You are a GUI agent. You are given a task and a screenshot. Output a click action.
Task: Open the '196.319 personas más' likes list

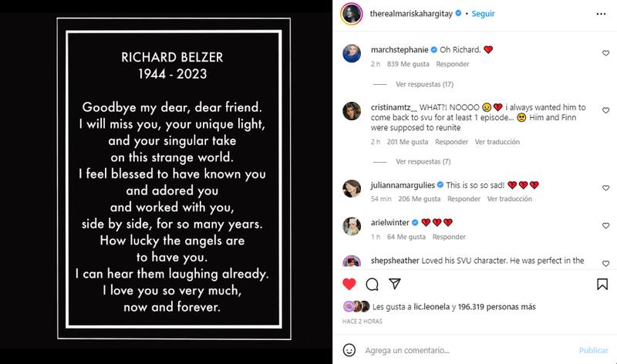496,307
